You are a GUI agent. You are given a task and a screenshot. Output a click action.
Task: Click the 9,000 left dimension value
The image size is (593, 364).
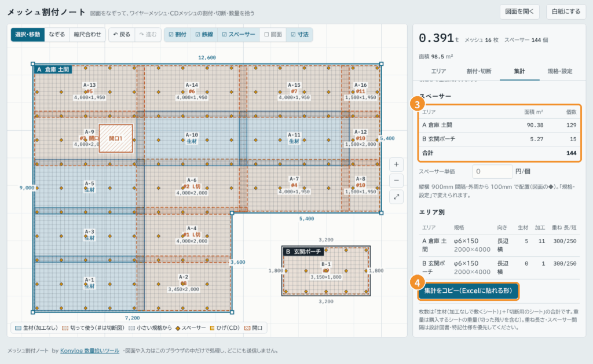pyautogui.click(x=27, y=187)
